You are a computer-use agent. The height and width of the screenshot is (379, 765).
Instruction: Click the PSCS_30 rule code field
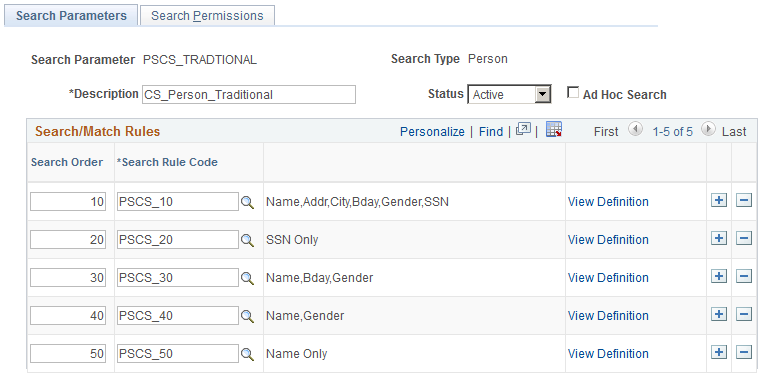click(x=178, y=278)
